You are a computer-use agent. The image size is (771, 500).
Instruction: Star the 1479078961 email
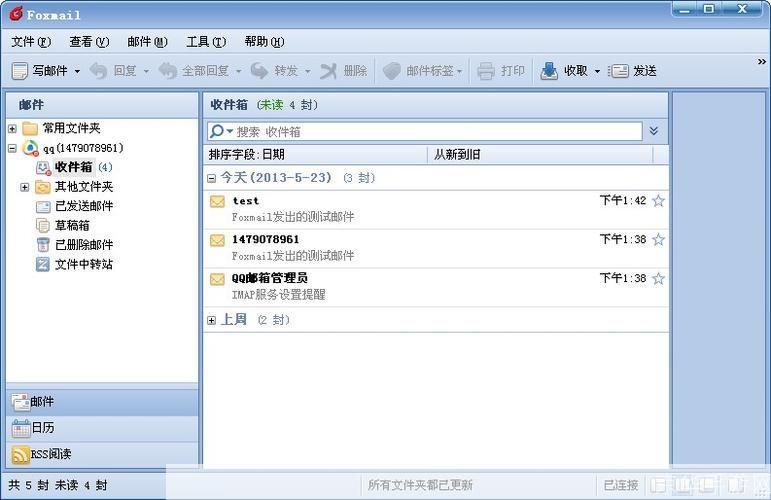[x=658, y=239]
